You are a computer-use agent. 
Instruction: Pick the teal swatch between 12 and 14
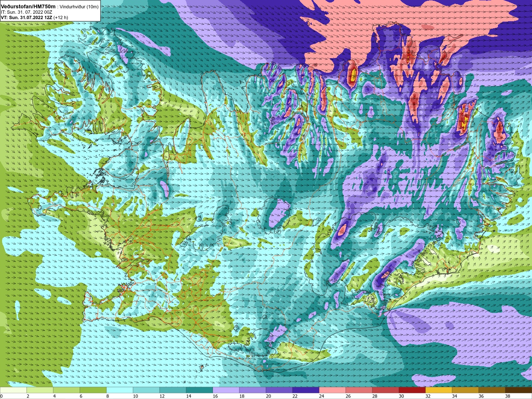tap(173, 390)
